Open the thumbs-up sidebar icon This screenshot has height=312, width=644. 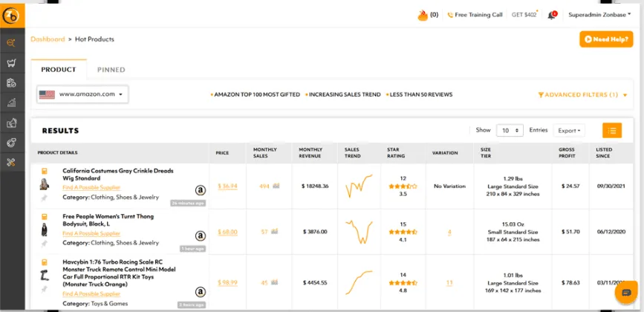(x=11, y=123)
